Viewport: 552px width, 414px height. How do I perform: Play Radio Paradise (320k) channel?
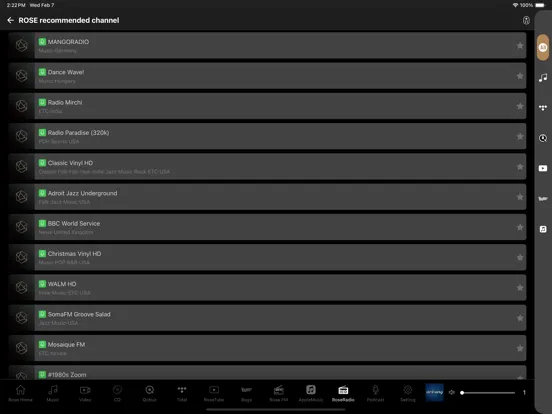267,137
